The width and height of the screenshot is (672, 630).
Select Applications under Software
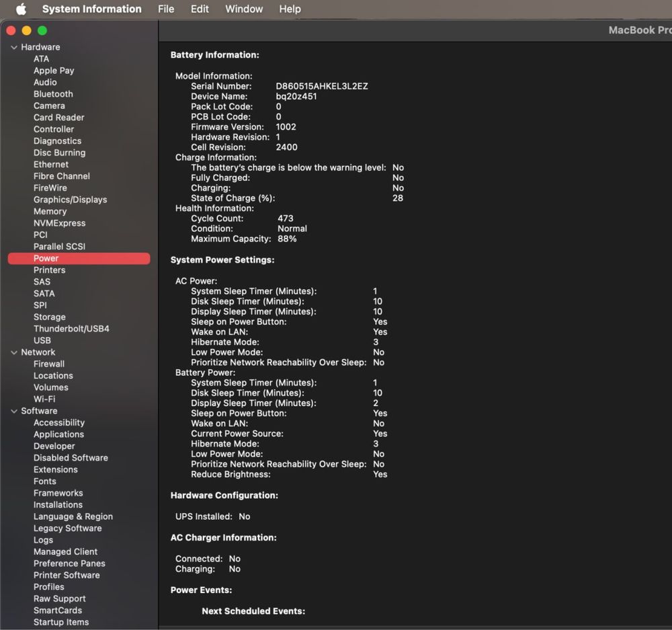point(58,434)
